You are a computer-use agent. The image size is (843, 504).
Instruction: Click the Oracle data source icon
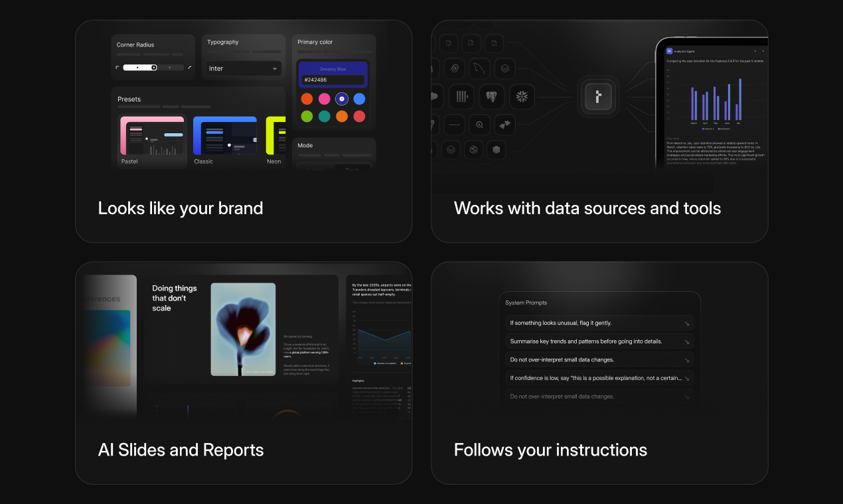click(x=454, y=125)
